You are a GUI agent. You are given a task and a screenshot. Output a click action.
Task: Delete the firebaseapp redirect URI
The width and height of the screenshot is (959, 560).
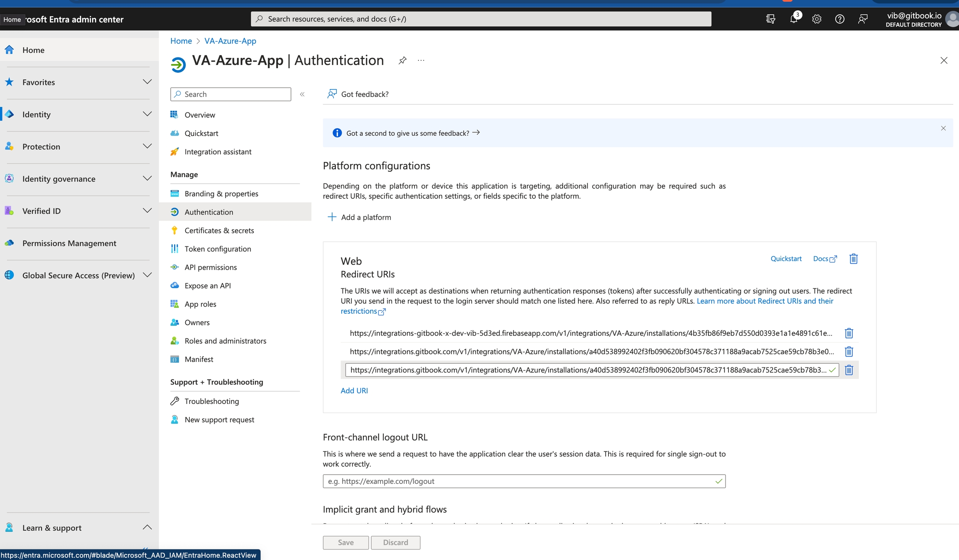849,333
